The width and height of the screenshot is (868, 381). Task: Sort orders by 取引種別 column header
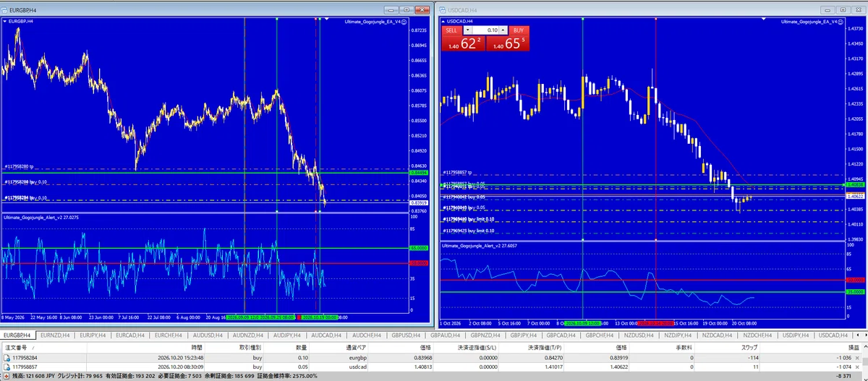pyautogui.click(x=233, y=346)
